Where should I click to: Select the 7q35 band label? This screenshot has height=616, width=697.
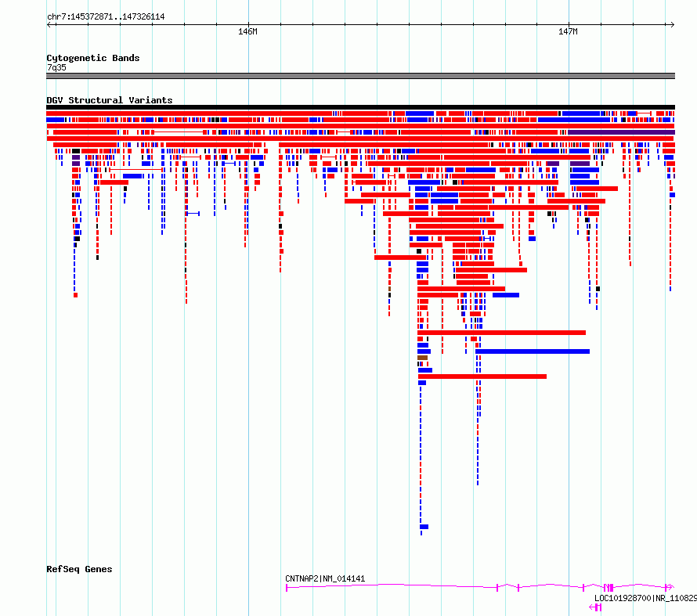[x=56, y=67]
